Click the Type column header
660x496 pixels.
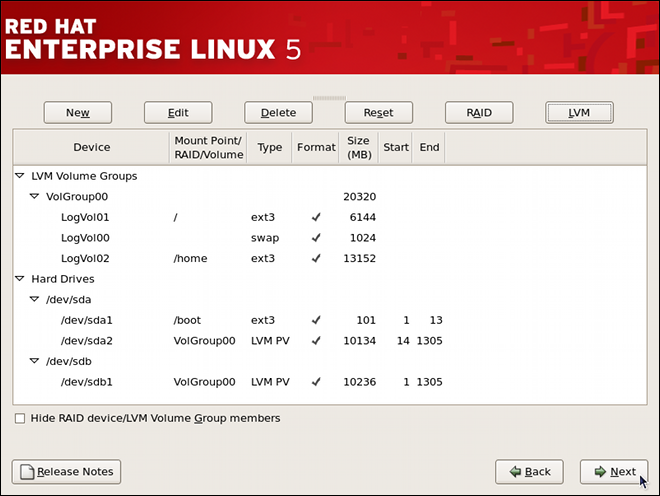[x=269, y=147]
